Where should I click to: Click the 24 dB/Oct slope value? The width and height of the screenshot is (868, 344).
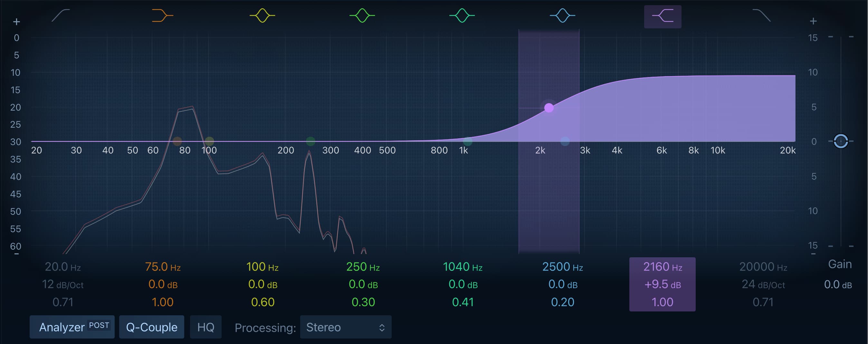[x=763, y=285]
